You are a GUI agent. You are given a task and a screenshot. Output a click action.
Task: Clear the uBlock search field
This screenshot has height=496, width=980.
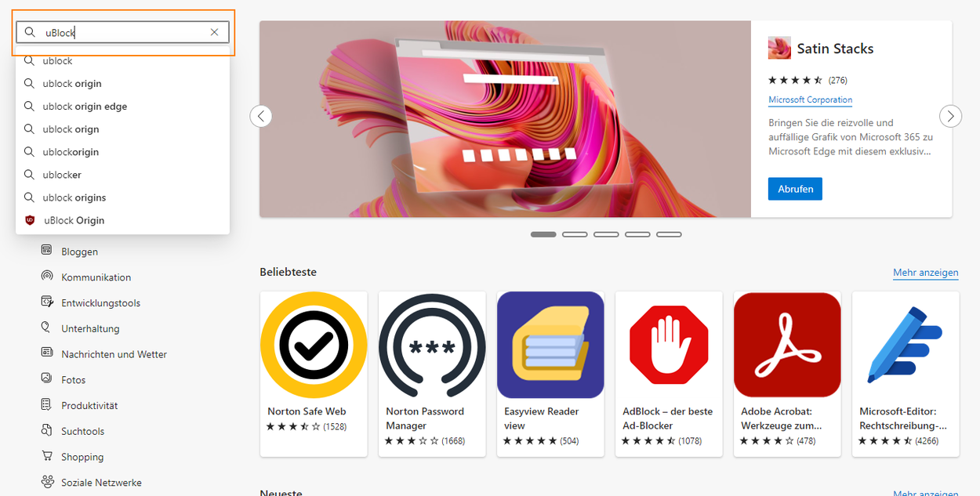click(214, 32)
